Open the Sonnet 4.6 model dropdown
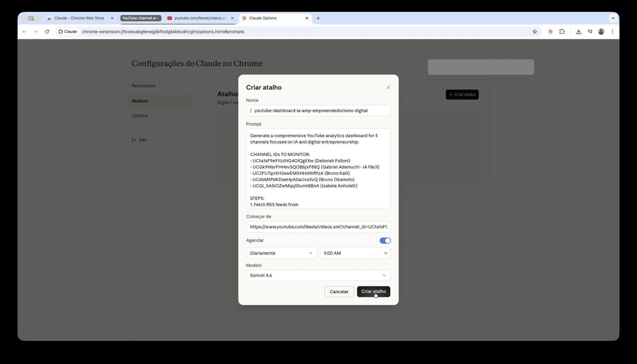Image resolution: width=637 pixels, height=364 pixels. point(318,275)
